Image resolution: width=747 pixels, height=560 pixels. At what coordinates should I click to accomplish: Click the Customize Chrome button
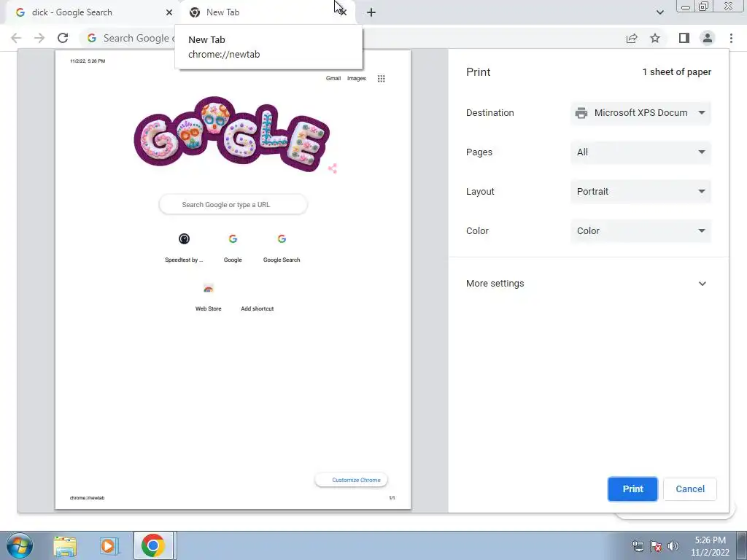[x=351, y=480]
